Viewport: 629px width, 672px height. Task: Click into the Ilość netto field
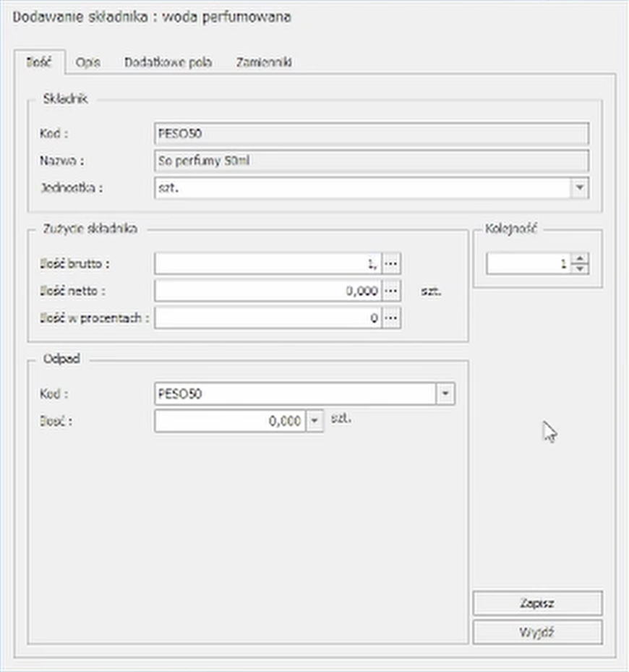point(268,291)
